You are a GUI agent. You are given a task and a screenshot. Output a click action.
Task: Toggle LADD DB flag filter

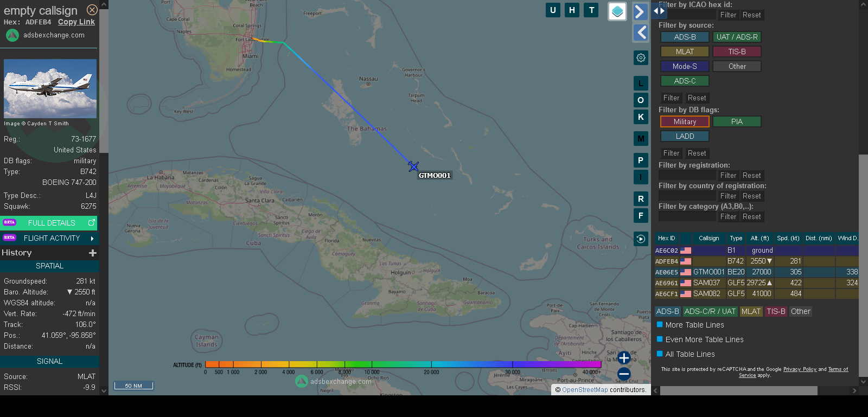(685, 136)
